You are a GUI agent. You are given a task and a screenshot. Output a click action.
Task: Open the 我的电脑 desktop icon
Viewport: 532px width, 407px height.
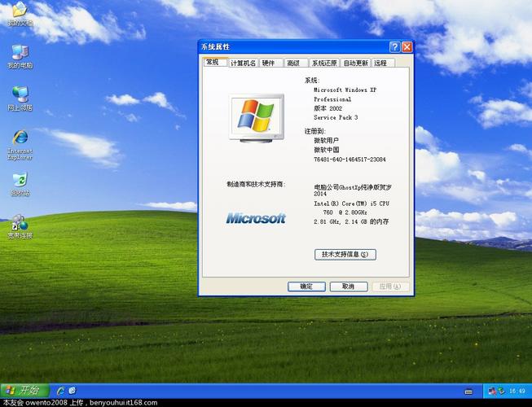click(x=20, y=54)
